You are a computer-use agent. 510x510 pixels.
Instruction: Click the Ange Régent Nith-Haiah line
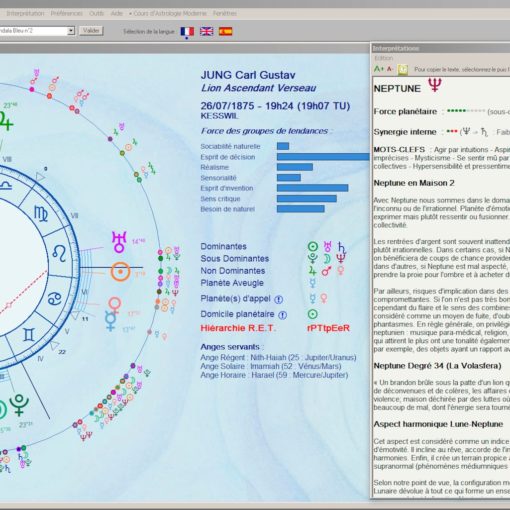pos(278,358)
